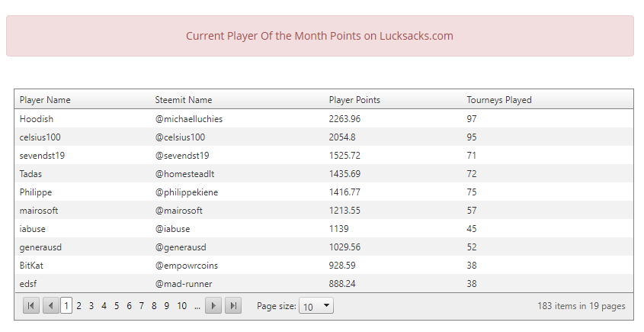Navigate to page 5 in pager
This screenshot has height=332, width=644.
117,306
